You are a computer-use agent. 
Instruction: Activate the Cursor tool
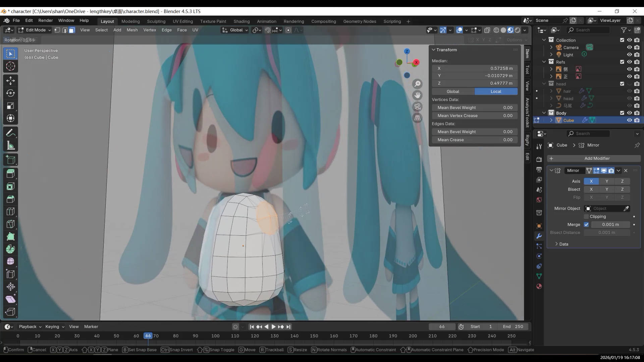click(x=10, y=66)
